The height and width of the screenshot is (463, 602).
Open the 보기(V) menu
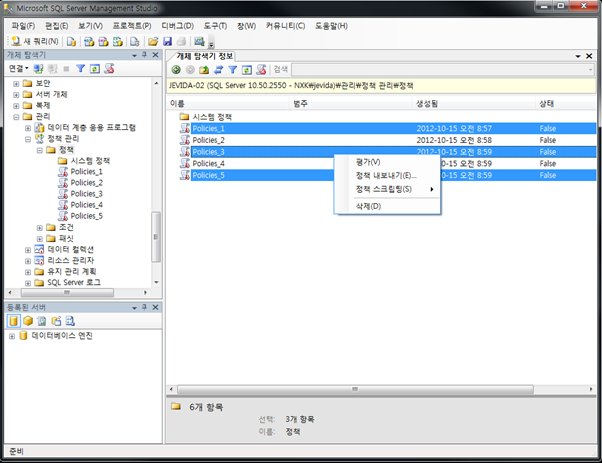[x=90, y=26]
